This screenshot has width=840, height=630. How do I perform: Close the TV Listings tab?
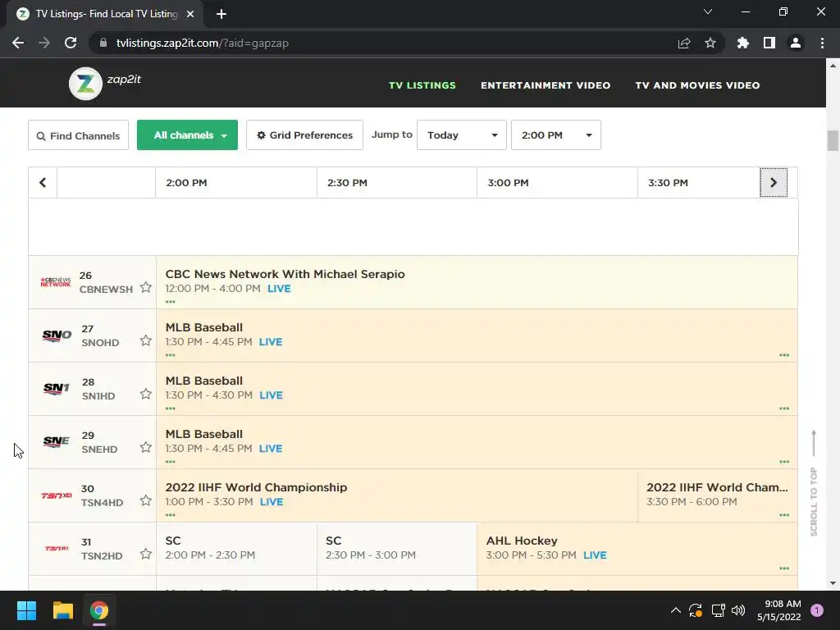click(190, 14)
